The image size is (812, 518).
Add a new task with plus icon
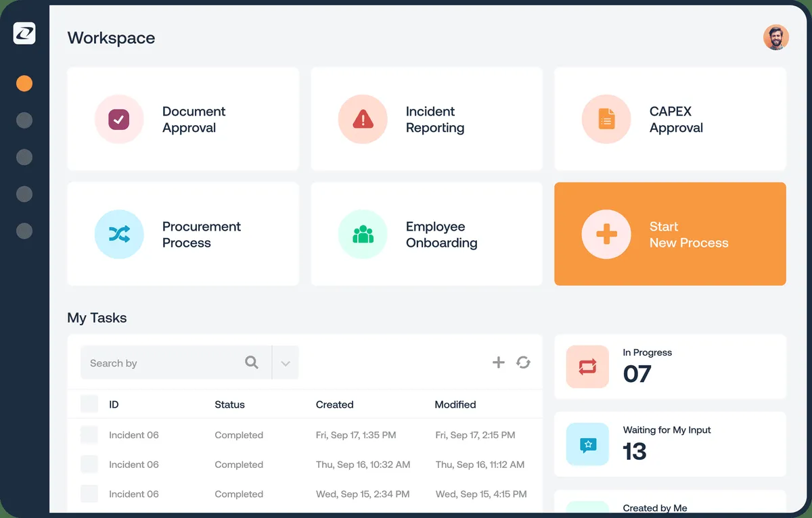coord(499,362)
